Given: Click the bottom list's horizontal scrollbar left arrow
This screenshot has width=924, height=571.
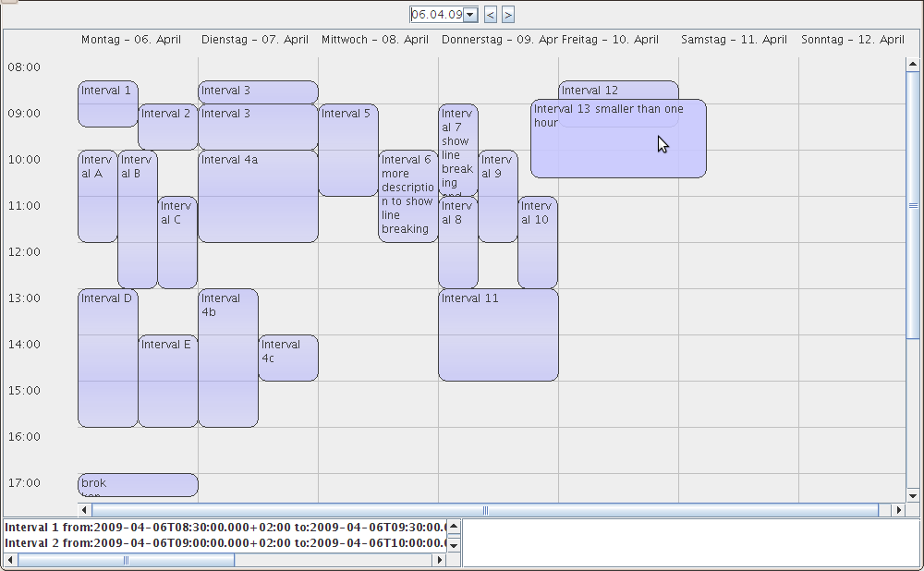Looking at the screenshot, I should (x=11, y=560).
